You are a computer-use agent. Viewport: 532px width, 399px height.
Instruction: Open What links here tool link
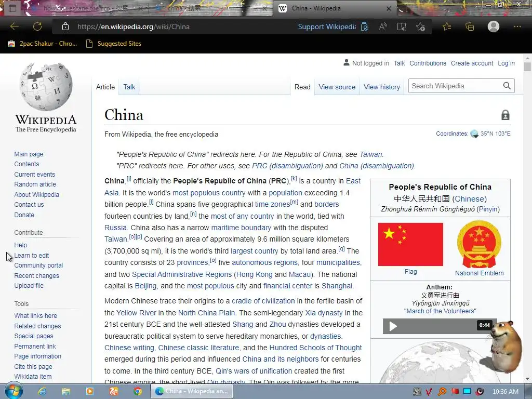point(36,315)
